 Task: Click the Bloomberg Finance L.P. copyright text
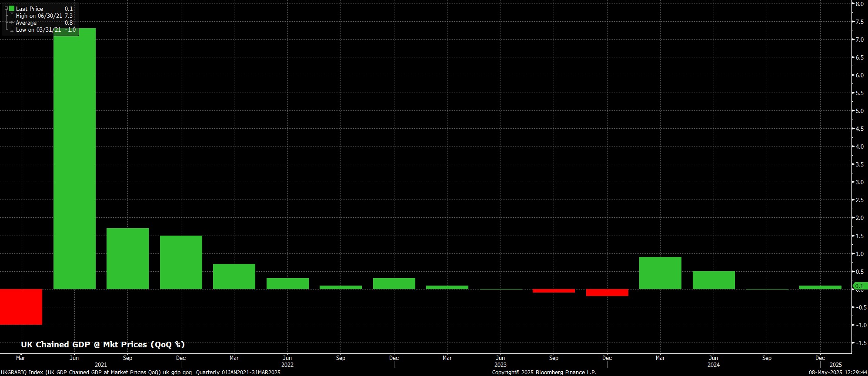pyautogui.click(x=544, y=373)
